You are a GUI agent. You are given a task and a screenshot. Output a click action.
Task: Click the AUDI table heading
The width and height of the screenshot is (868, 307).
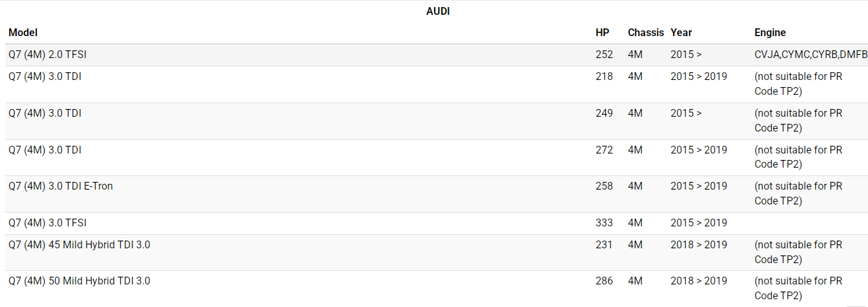[438, 12]
